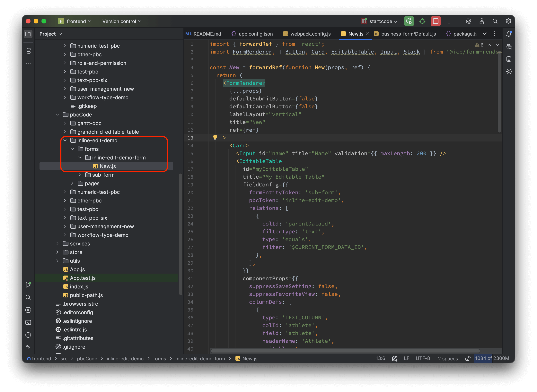The width and height of the screenshot is (537, 392).
Task: Open the Find tool window in left sidebar
Action: tap(28, 297)
